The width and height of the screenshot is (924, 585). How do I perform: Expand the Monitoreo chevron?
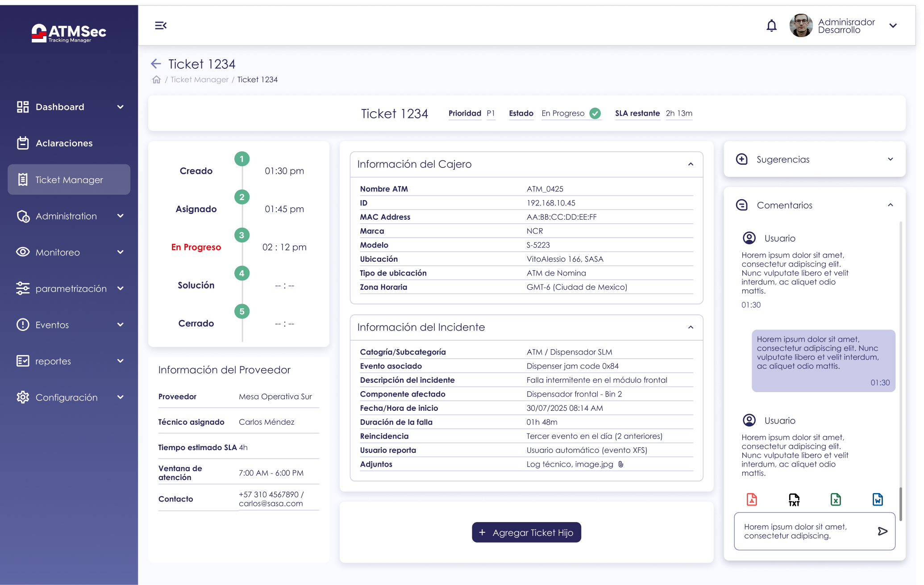coord(120,252)
